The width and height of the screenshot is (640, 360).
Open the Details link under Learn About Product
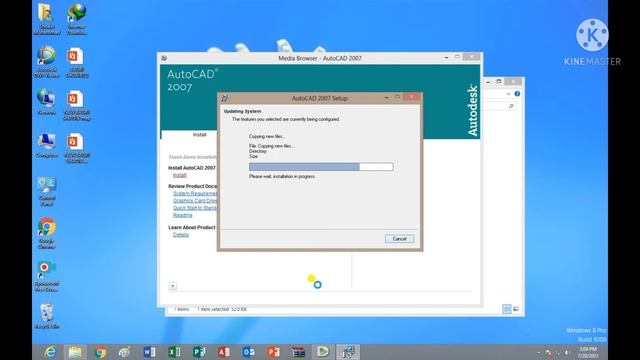tap(181, 235)
